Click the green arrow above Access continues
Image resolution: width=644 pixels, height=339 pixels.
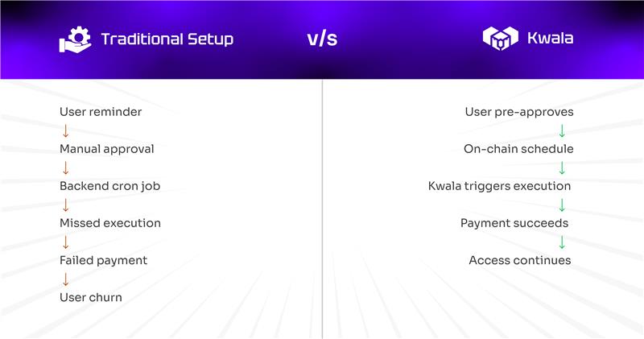point(562,242)
